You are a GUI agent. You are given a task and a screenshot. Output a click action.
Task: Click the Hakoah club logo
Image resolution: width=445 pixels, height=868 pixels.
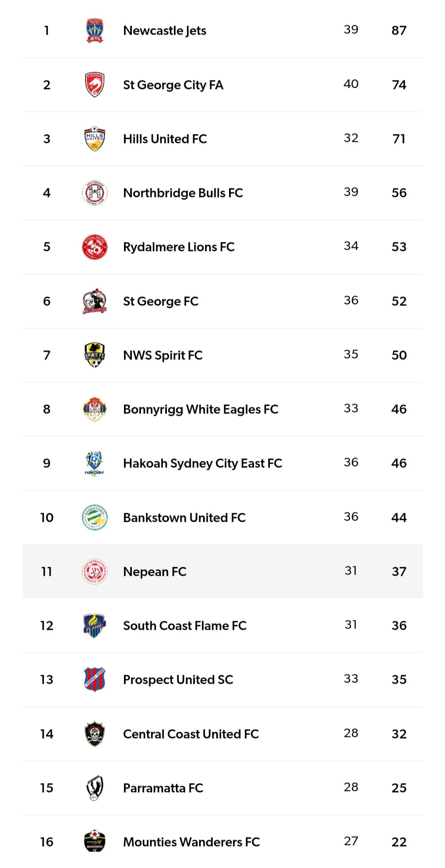(x=94, y=463)
